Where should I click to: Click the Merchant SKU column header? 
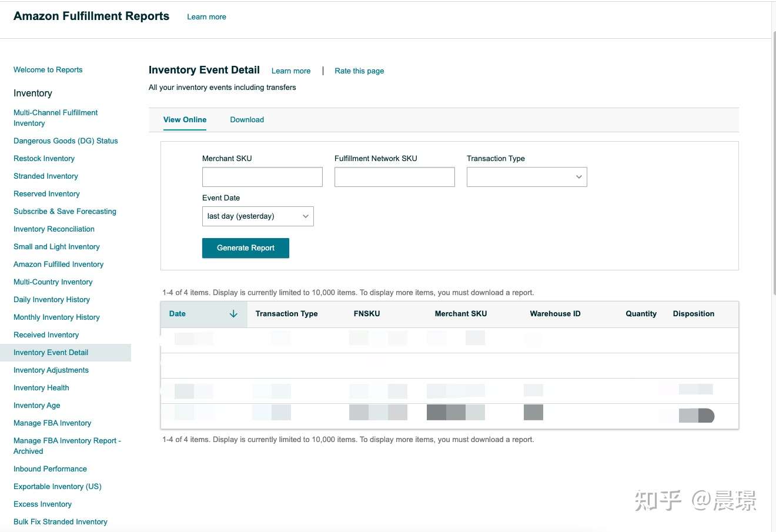461,314
